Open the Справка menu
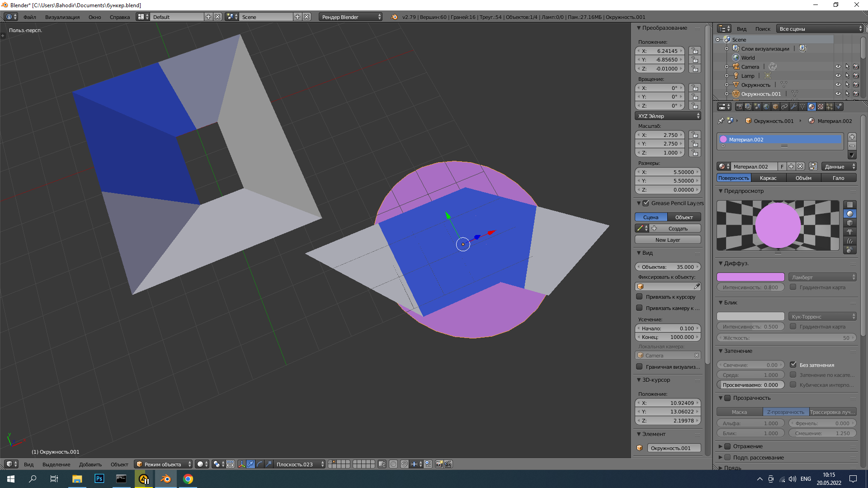 coord(120,17)
